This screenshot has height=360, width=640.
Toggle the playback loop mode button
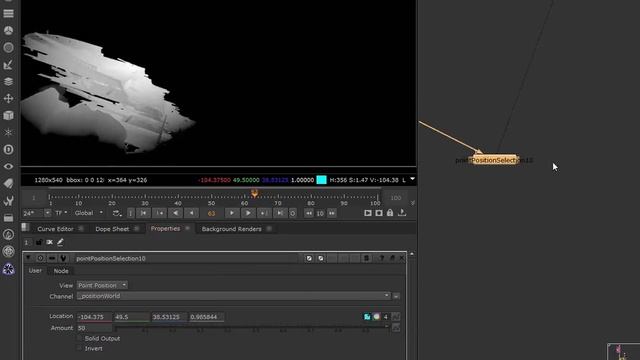click(x=116, y=213)
